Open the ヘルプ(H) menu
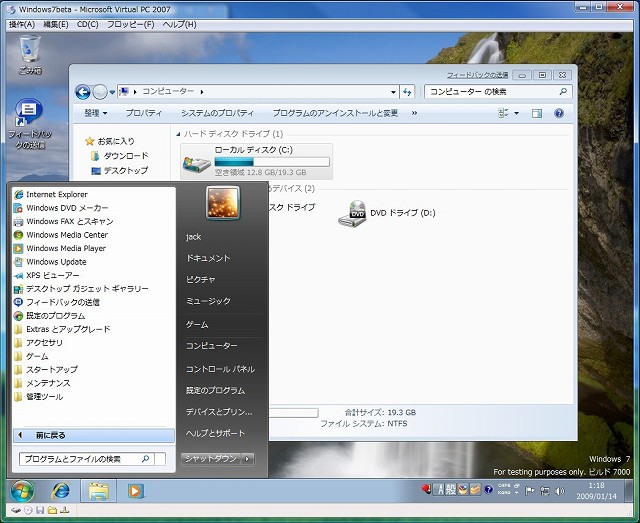The image size is (640, 523). click(x=179, y=24)
